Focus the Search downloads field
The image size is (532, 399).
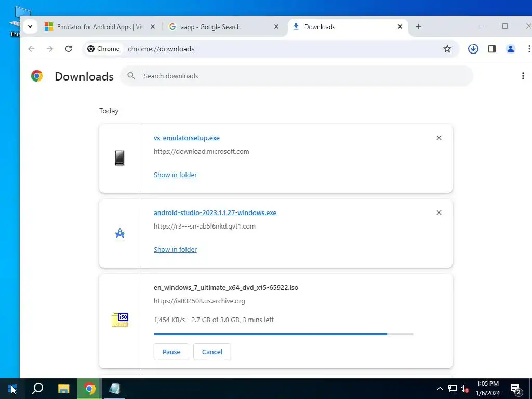[297, 76]
